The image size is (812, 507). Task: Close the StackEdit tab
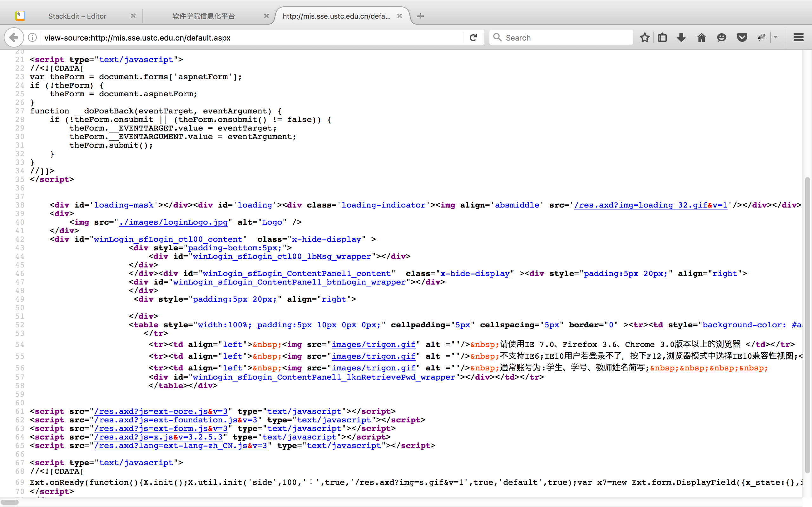pos(133,16)
